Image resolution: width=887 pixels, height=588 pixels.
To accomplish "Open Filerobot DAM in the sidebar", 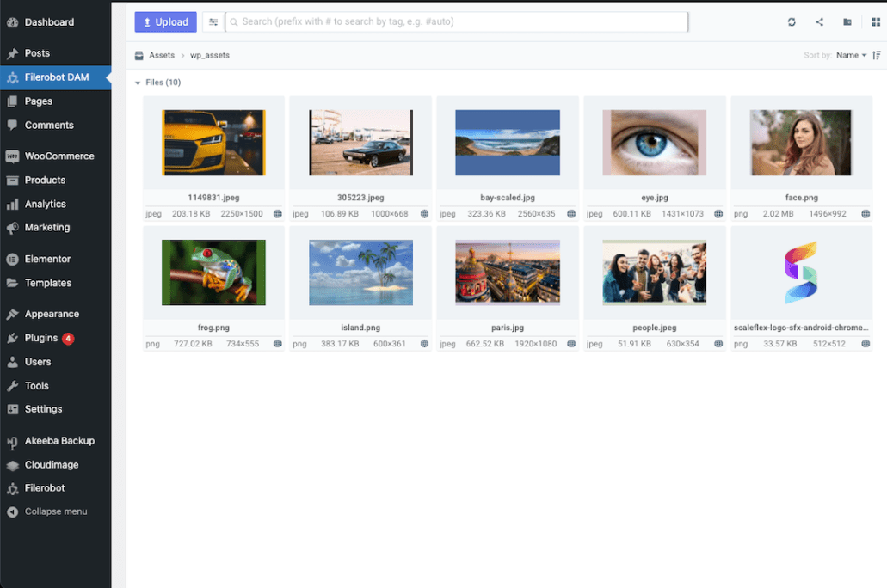I will click(x=55, y=77).
